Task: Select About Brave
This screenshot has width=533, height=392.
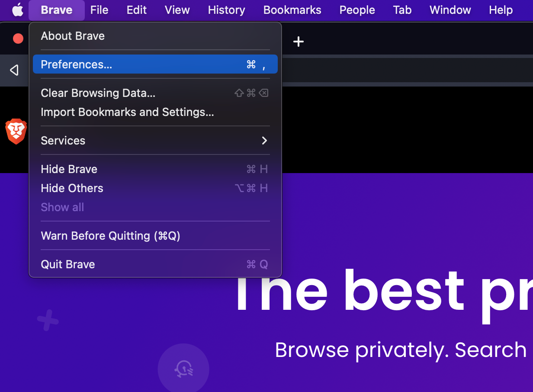Action: 155,36
